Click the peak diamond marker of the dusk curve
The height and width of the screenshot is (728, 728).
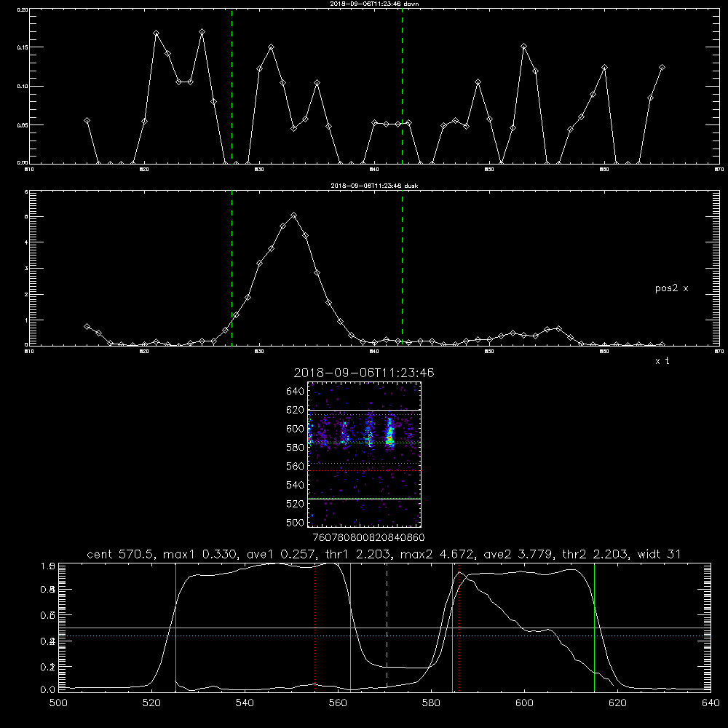click(293, 215)
